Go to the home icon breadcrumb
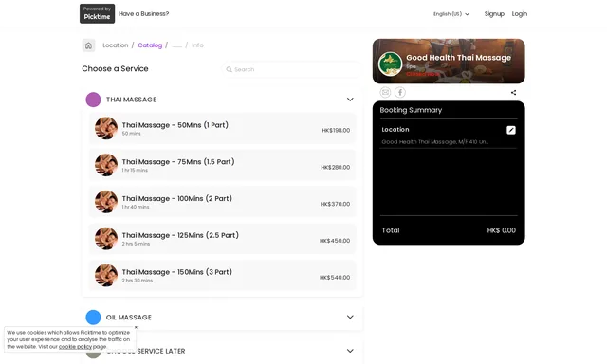Screen dimensions: 607x364 click(88, 45)
